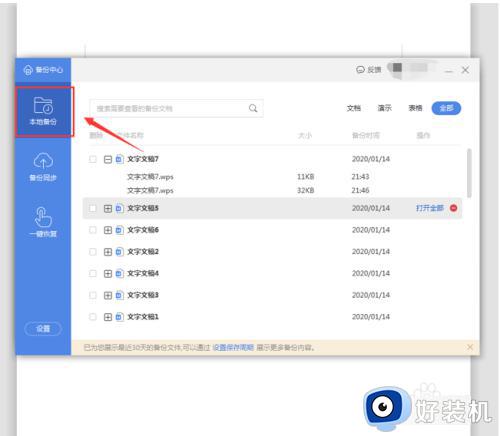
Task: Open the 本地备份 local backup section
Action: pos(43,111)
